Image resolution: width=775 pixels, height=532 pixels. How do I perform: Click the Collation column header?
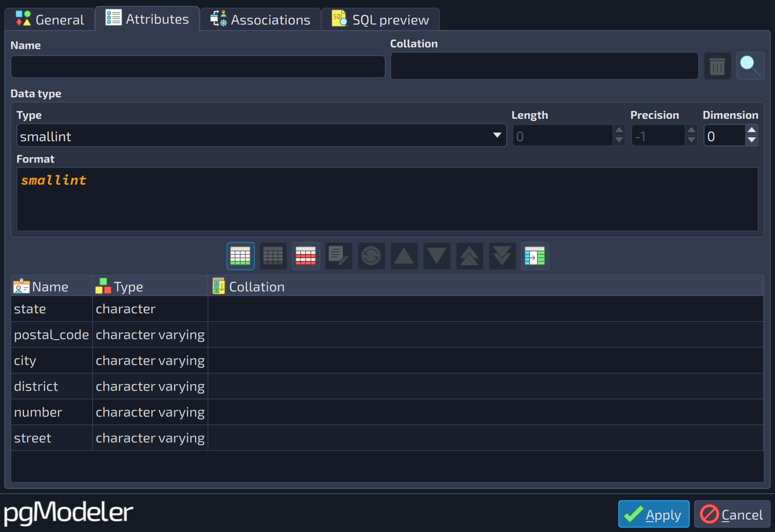pos(486,287)
